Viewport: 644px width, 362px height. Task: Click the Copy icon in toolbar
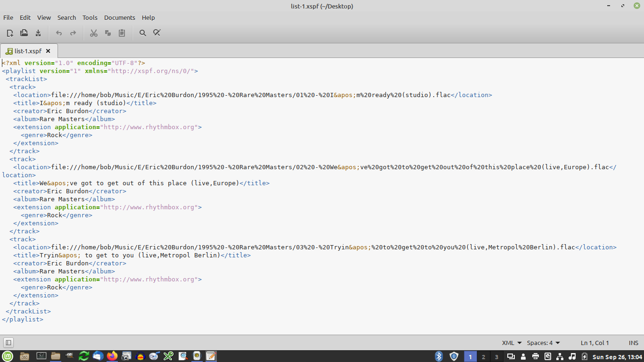(x=108, y=33)
